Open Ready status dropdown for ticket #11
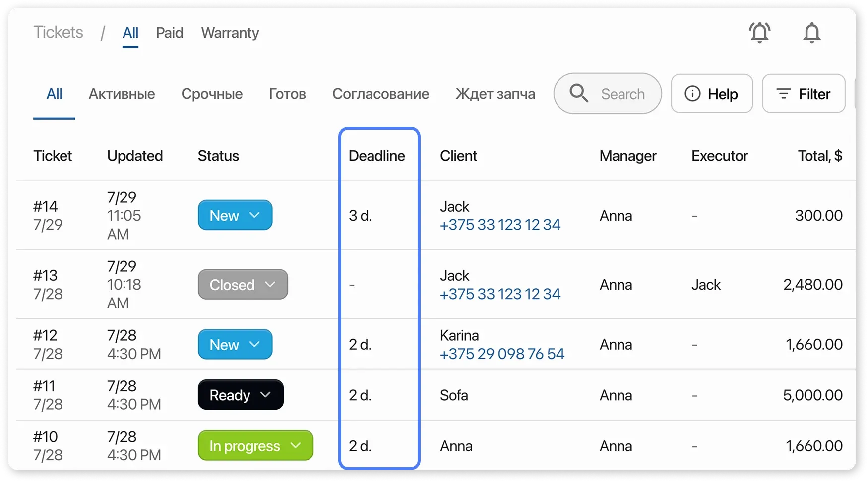This screenshot has width=868, height=482. [x=241, y=395]
